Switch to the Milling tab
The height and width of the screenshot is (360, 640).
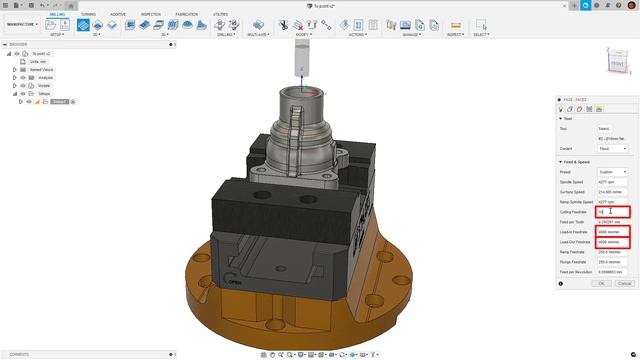click(x=57, y=14)
